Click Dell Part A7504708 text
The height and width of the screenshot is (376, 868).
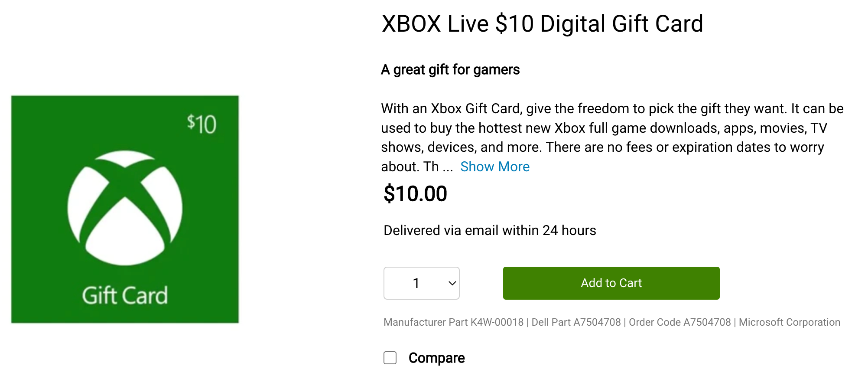576,322
